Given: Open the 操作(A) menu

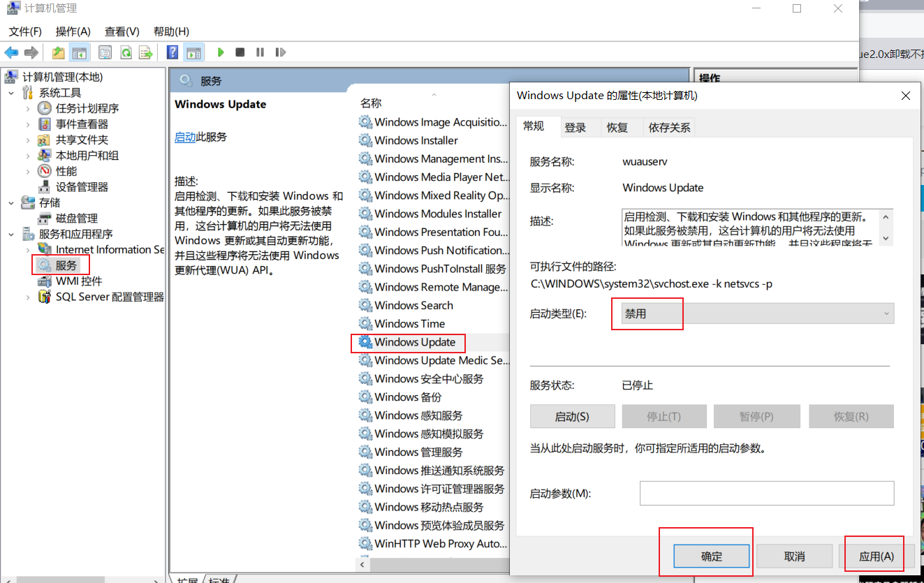Looking at the screenshot, I should click(73, 31).
